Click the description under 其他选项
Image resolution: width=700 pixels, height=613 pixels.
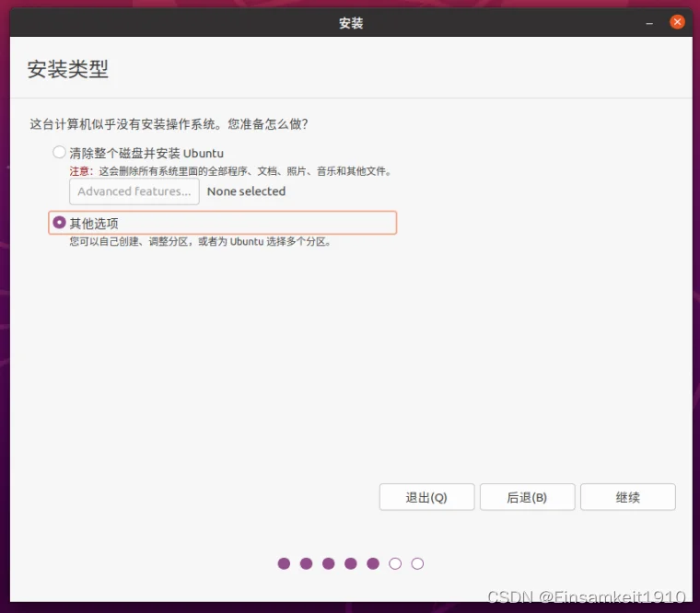200,242
